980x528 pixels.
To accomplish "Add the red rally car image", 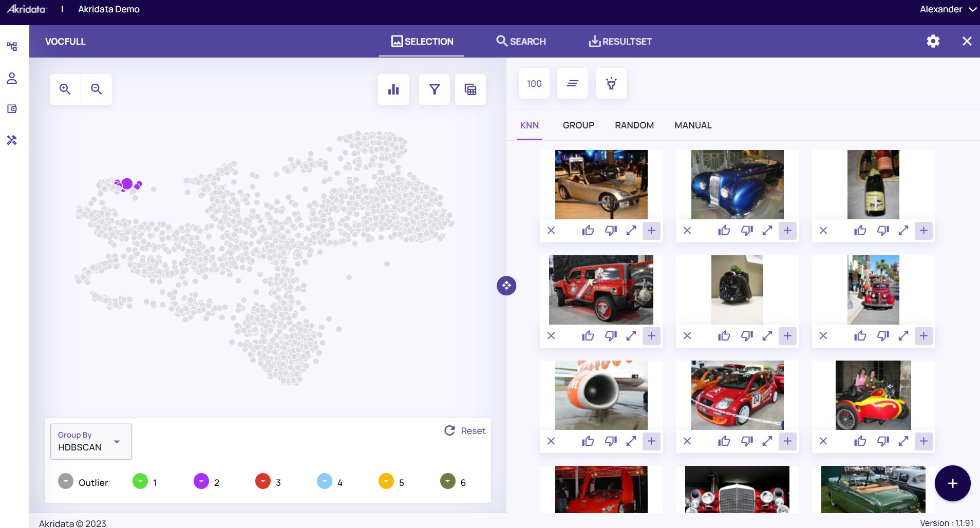I will pos(787,441).
